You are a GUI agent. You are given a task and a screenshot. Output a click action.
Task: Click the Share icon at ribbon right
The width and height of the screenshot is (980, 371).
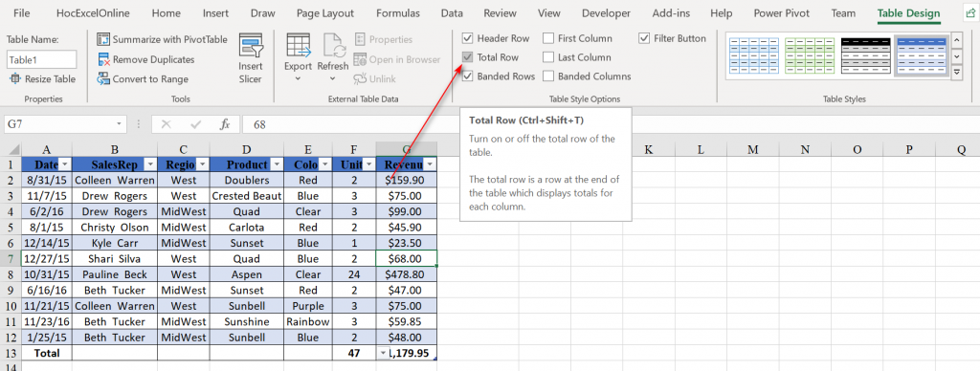pyautogui.click(x=970, y=12)
